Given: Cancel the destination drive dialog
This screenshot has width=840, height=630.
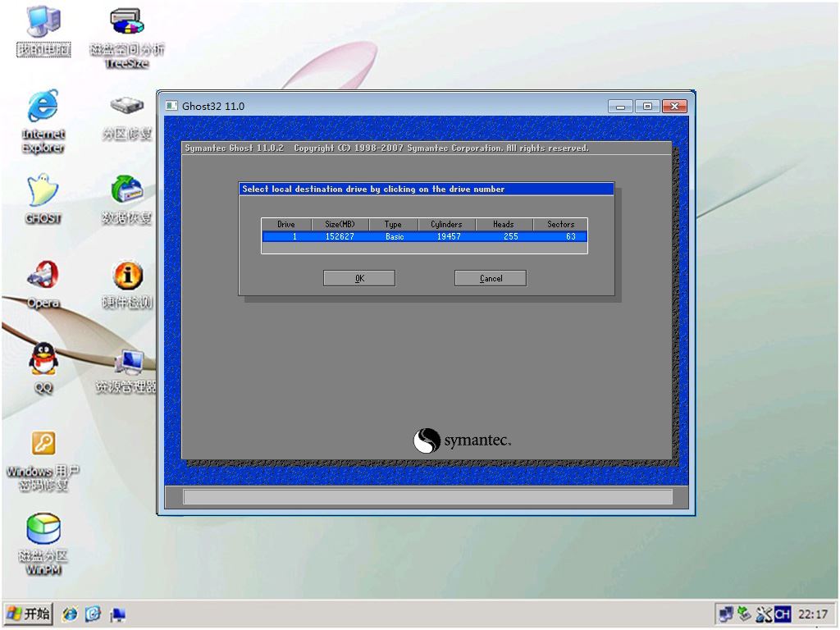Looking at the screenshot, I should 491,278.
